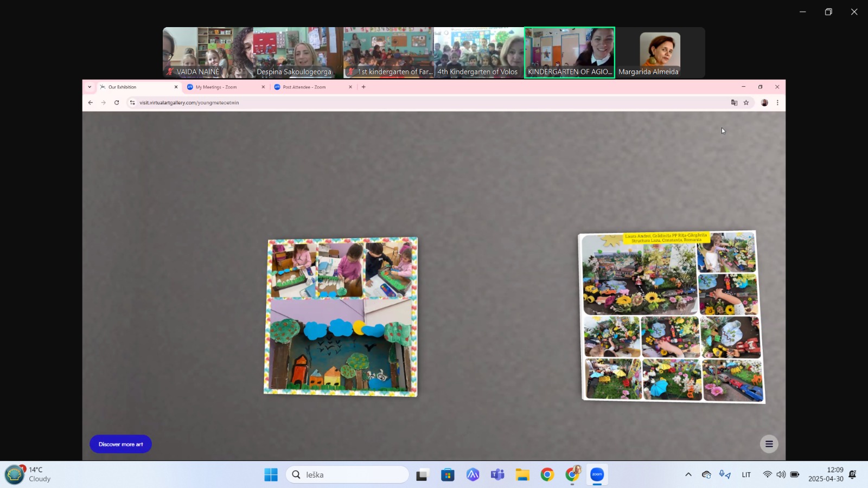Click the Zoom taskbar icon
The image size is (868, 488).
point(597,475)
